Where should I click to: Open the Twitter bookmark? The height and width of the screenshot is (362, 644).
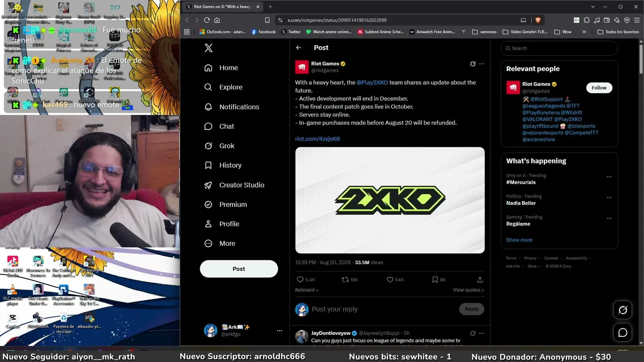coord(291,32)
